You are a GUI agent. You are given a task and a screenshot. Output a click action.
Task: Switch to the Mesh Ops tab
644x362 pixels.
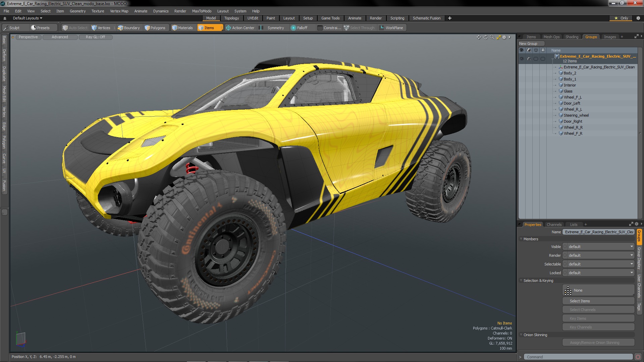tap(551, 37)
